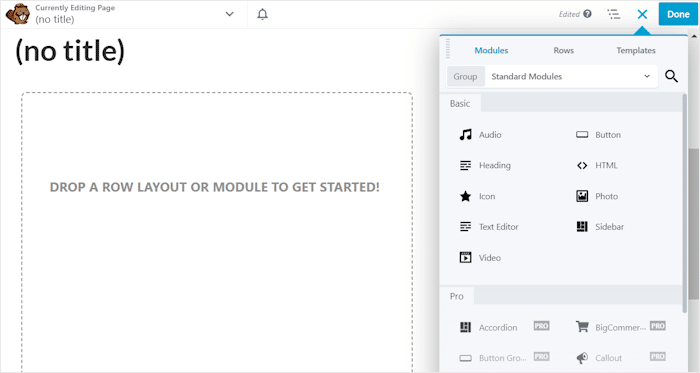The width and height of the screenshot is (700, 373).
Task: Click the page vertical scrollbar thumb
Action: 694,224
